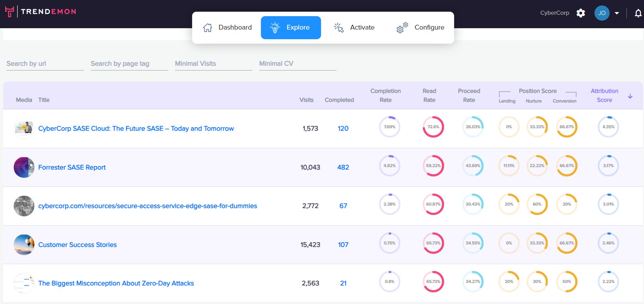Screen dimensions: 644x304
Task: Click the 59.22% read rate gauge
Action: coord(433,166)
